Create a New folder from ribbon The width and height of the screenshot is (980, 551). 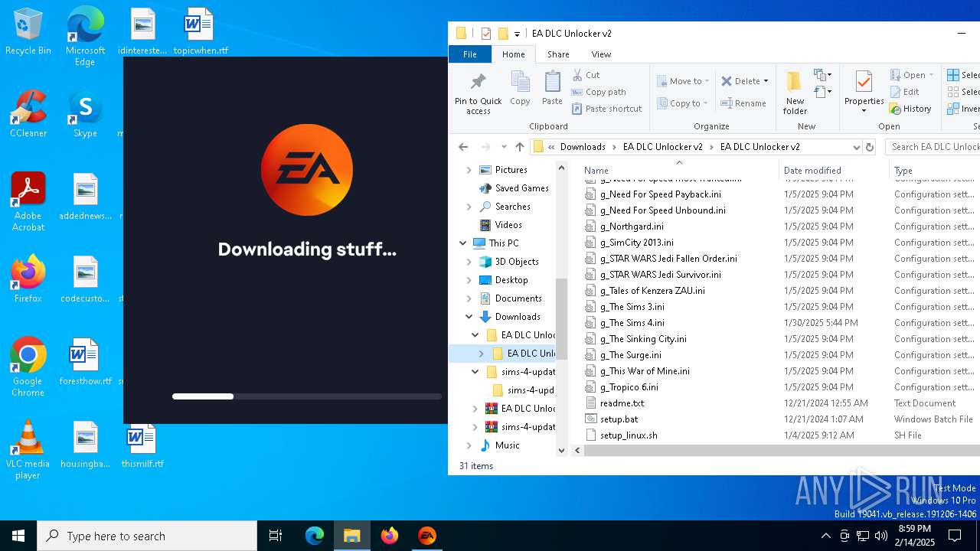795,93
